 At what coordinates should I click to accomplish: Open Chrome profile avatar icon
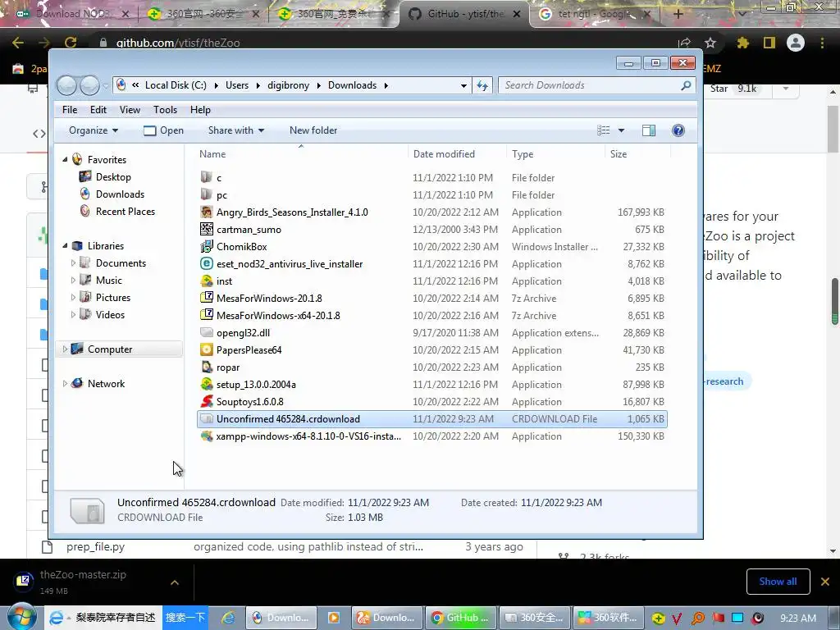[x=796, y=43]
